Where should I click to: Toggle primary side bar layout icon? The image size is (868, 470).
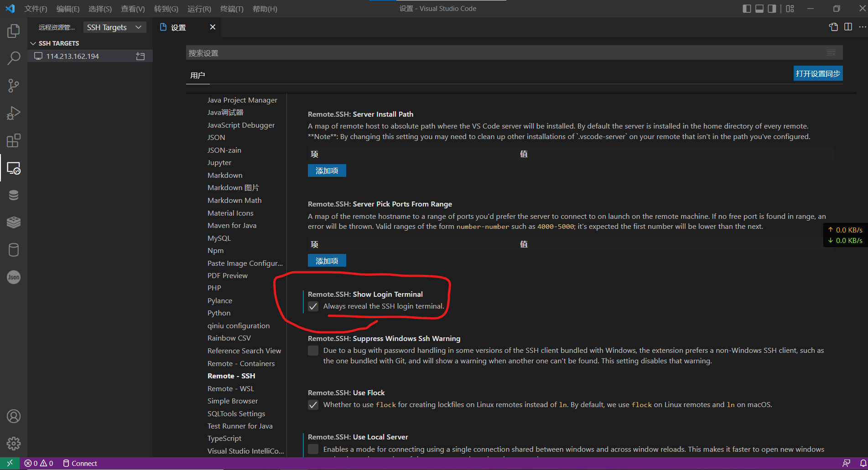(x=747, y=9)
